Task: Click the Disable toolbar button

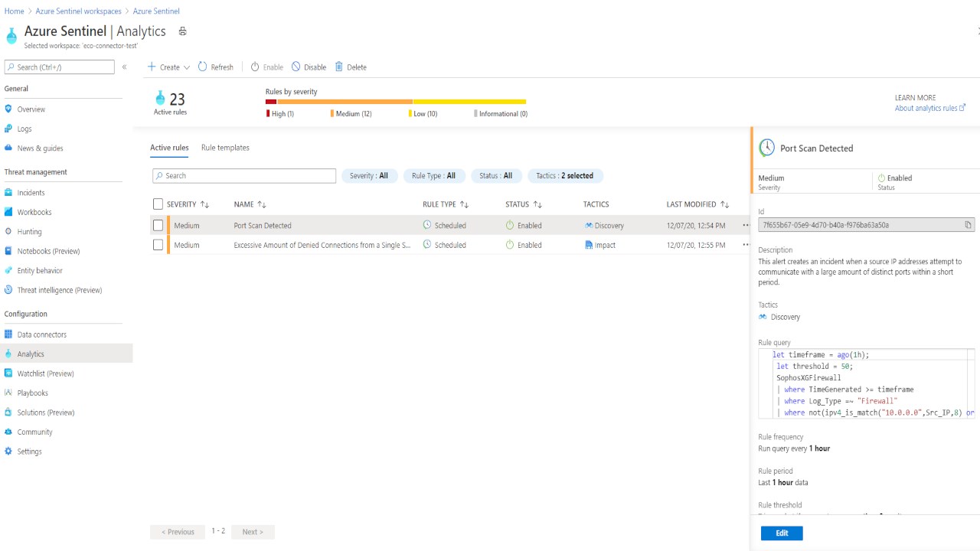Action: click(x=309, y=67)
